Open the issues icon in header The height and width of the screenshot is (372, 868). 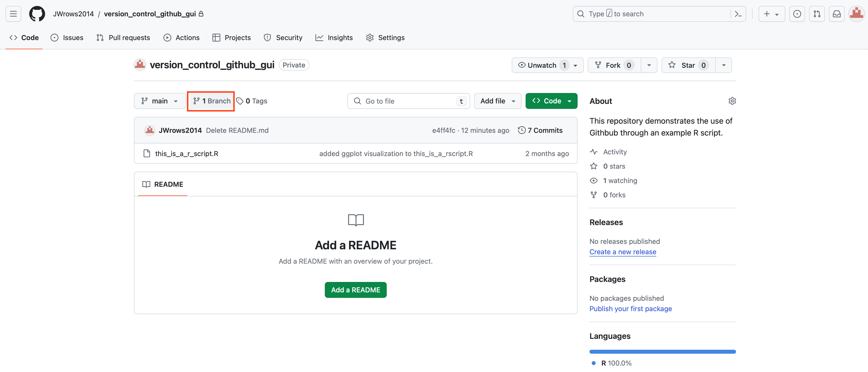797,14
